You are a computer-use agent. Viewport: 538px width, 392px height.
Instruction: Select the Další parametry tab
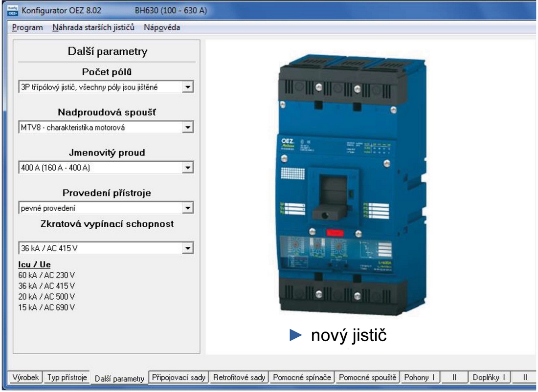(x=119, y=378)
